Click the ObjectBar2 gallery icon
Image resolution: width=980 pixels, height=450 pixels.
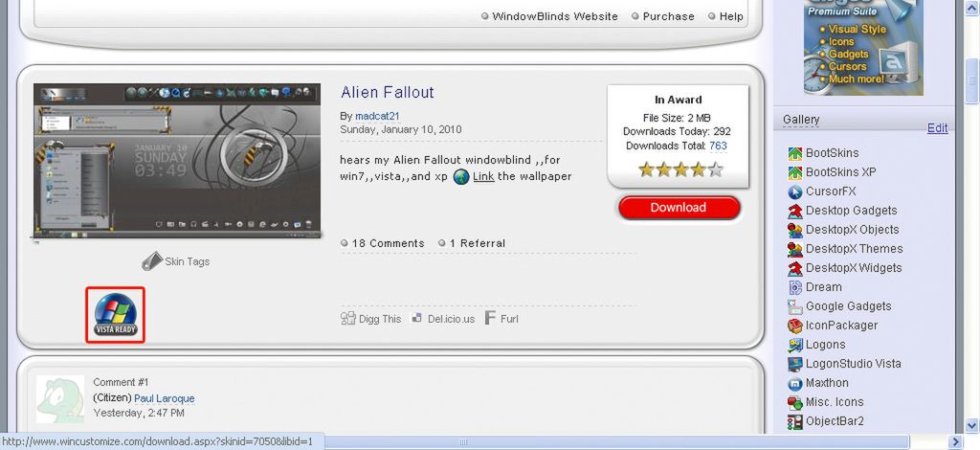795,422
